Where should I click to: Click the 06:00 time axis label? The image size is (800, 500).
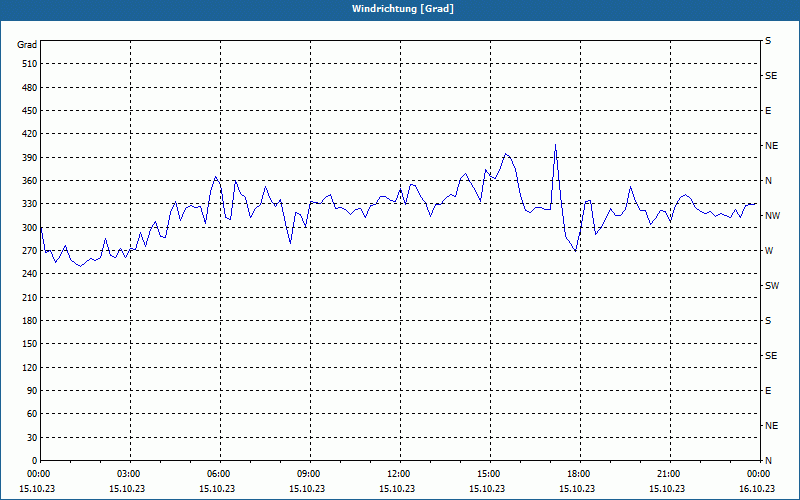point(218,474)
